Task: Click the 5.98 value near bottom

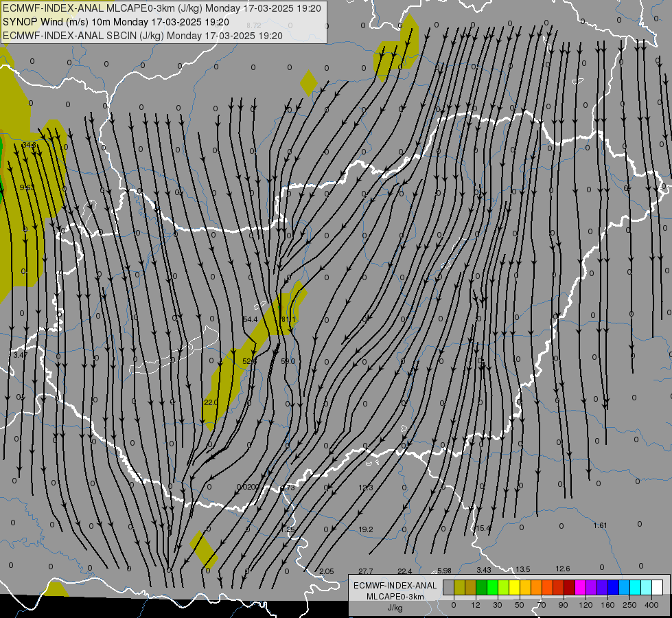Action: (x=444, y=571)
